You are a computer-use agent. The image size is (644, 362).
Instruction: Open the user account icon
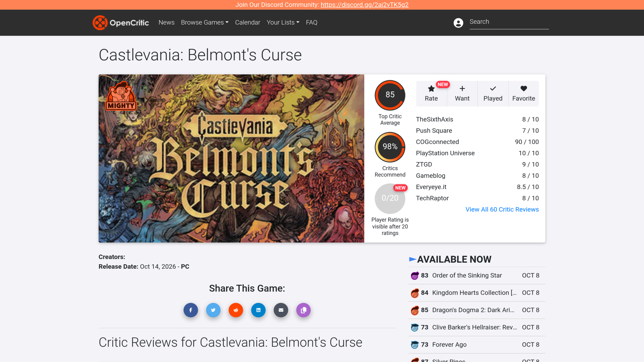(458, 23)
